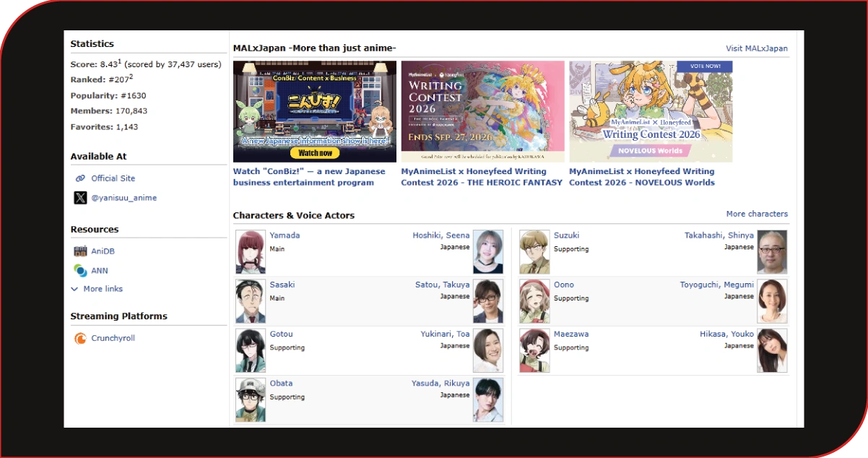Click the X (Twitter) logo icon

pyautogui.click(x=80, y=197)
